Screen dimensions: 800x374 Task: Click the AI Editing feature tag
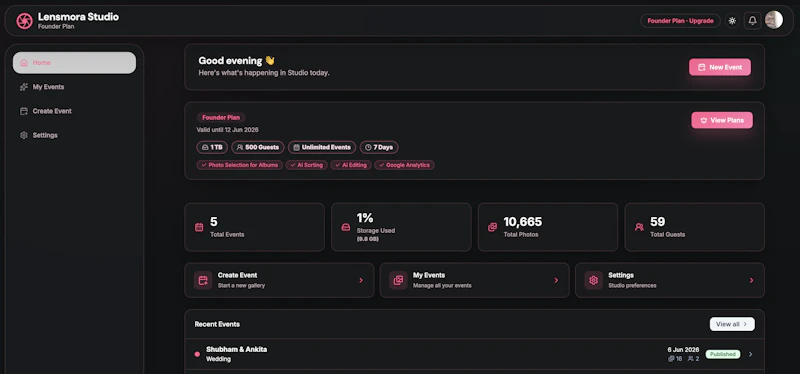tap(351, 165)
